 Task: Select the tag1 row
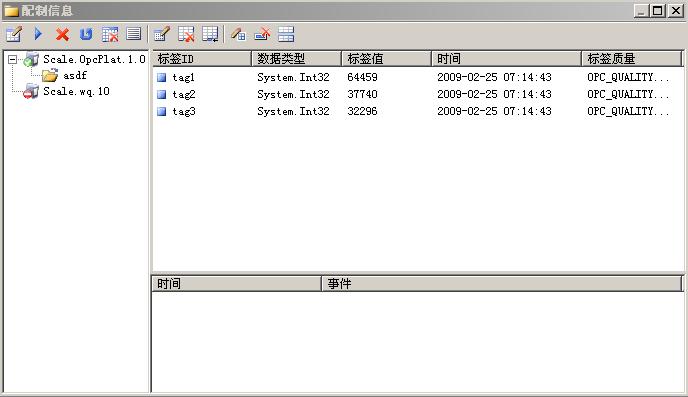pyautogui.click(x=418, y=77)
